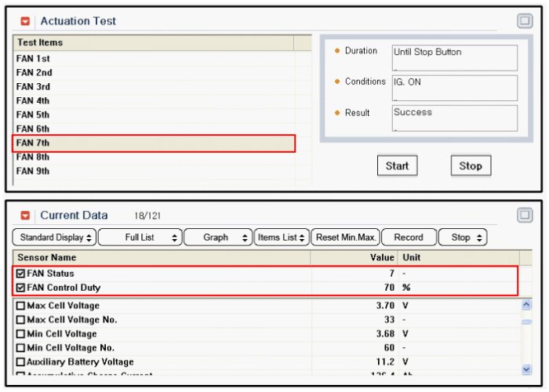
Task: Collapse the Actuation Test panel red arrow icon
Action: coord(25,21)
